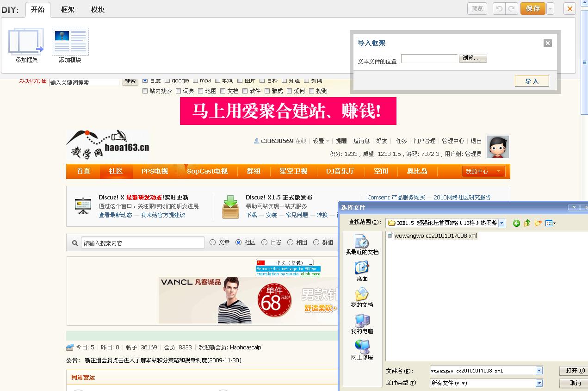Check the 搜狗 checkbox
The height and width of the screenshot is (391, 588).
pos(312,91)
